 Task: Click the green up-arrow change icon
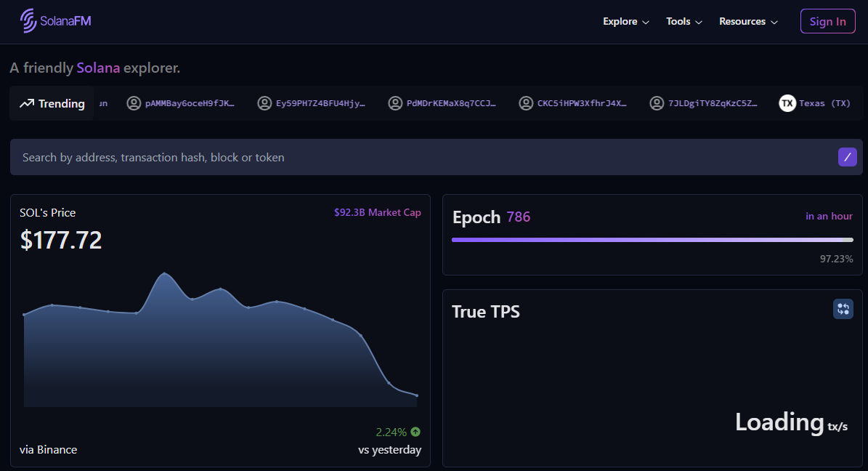click(x=415, y=432)
